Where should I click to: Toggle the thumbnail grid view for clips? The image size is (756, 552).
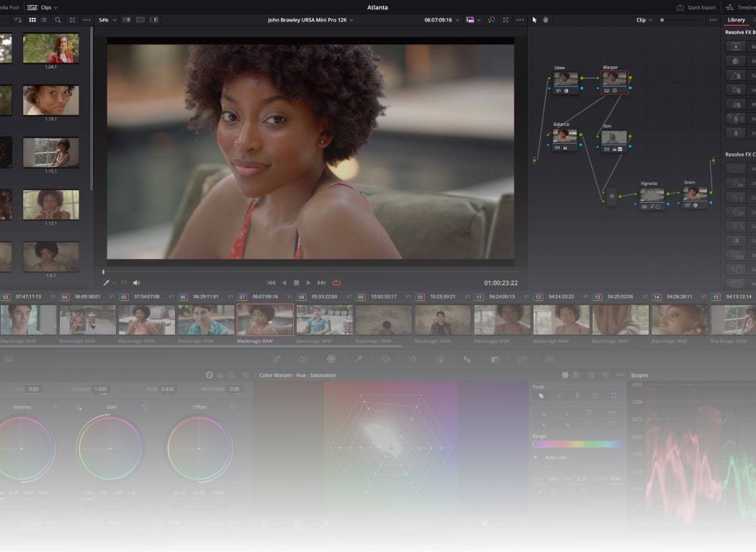[x=32, y=20]
